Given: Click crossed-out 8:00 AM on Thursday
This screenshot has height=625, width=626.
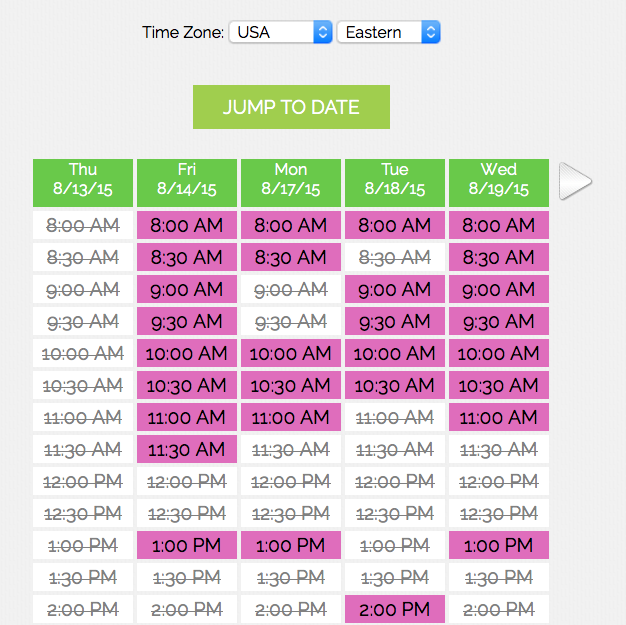Looking at the screenshot, I should 83,226.
